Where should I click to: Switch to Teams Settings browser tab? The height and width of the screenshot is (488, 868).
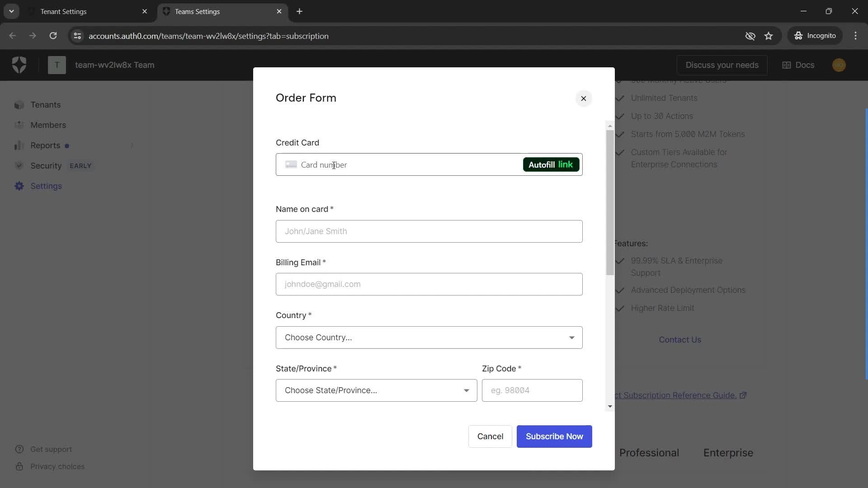[x=222, y=11]
